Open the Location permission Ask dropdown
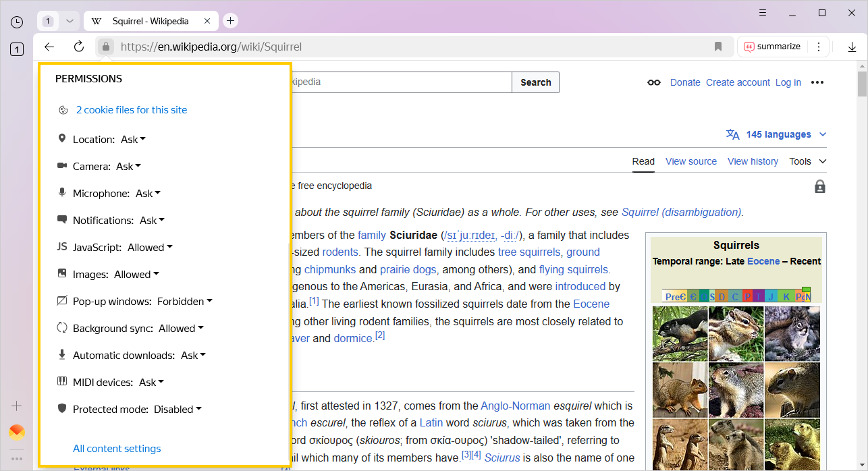This screenshot has width=868, height=471. click(133, 139)
